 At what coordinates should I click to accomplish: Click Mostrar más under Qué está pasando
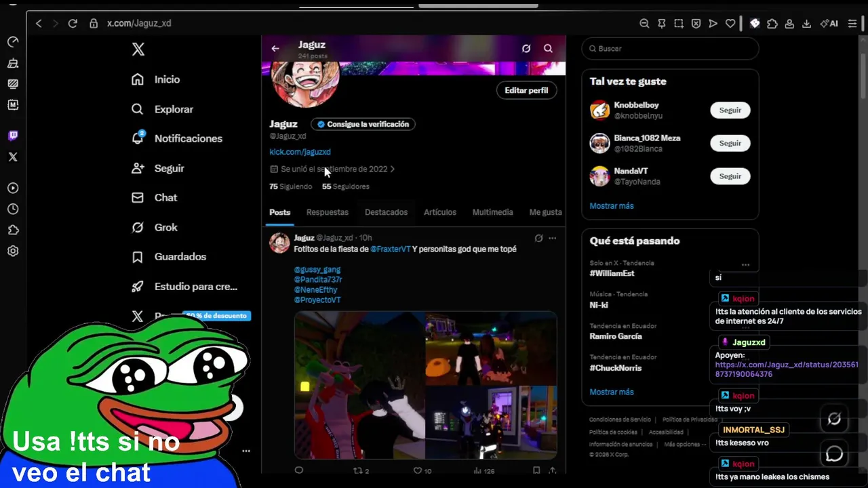point(612,392)
